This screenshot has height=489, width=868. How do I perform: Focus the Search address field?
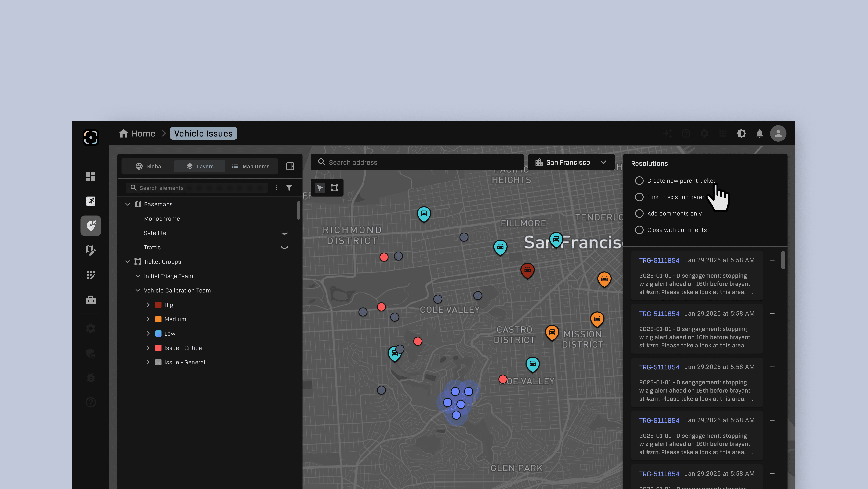[417, 162]
